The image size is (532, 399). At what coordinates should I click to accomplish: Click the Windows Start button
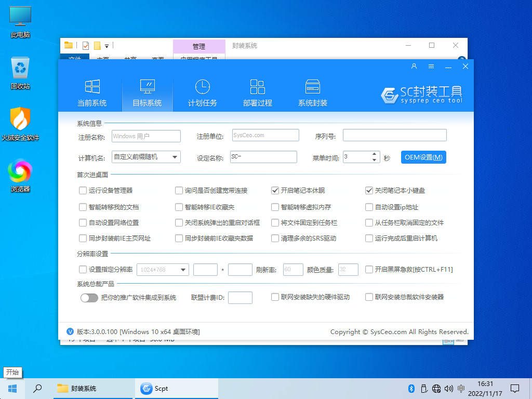pos(12,389)
